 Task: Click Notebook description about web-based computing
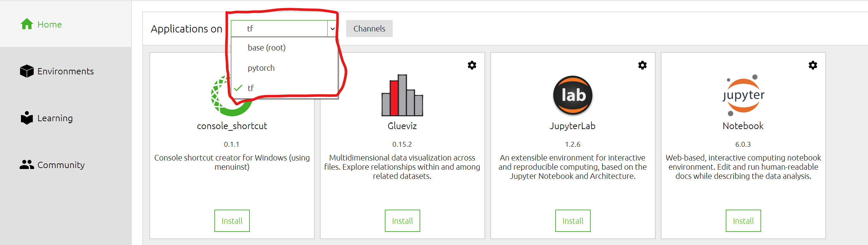click(743, 167)
